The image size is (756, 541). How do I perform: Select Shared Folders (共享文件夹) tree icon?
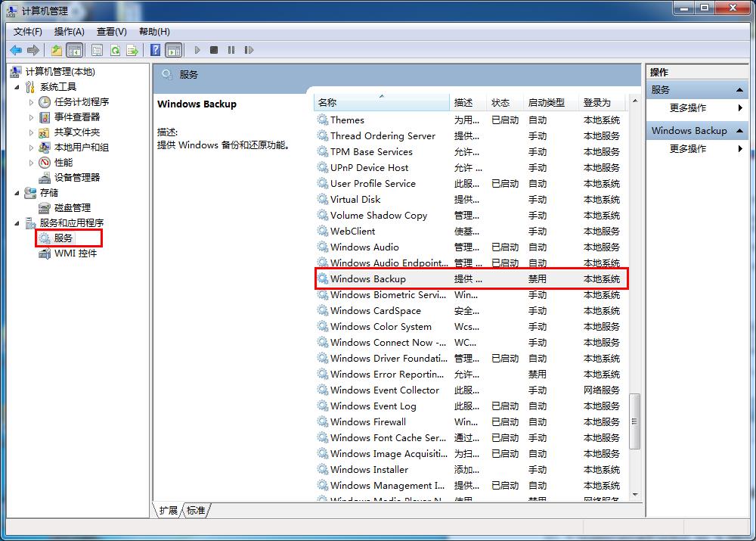(45, 132)
